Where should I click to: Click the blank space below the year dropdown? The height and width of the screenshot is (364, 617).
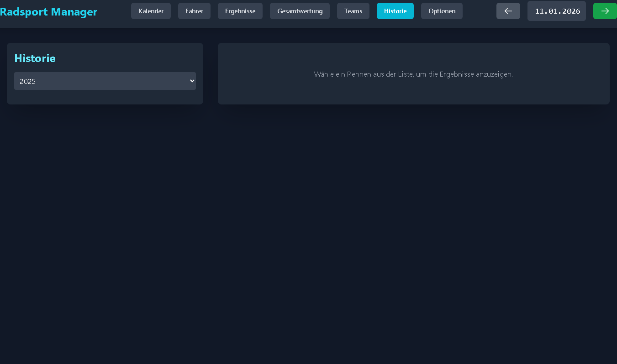(105, 97)
